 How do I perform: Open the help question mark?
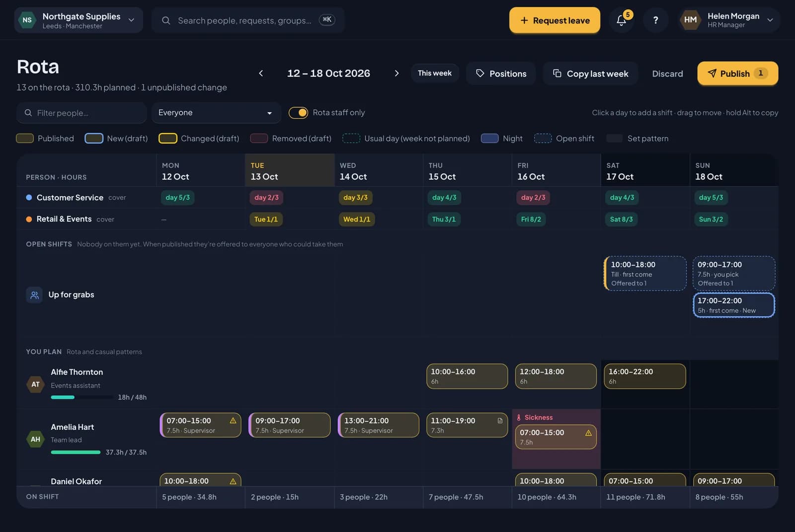pos(655,20)
